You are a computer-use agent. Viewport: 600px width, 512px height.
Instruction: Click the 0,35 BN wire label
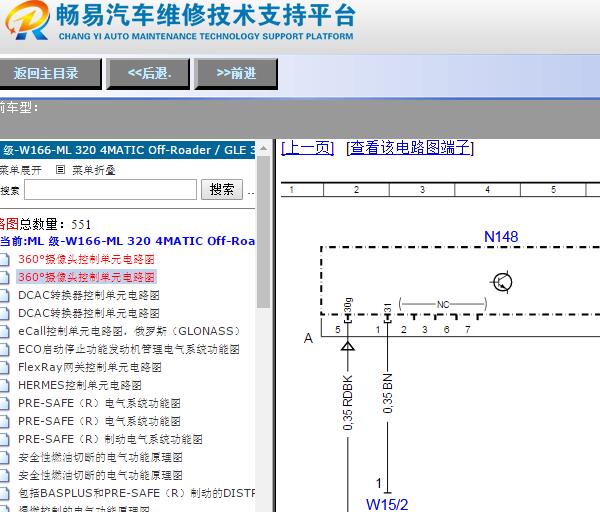(x=388, y=393)
